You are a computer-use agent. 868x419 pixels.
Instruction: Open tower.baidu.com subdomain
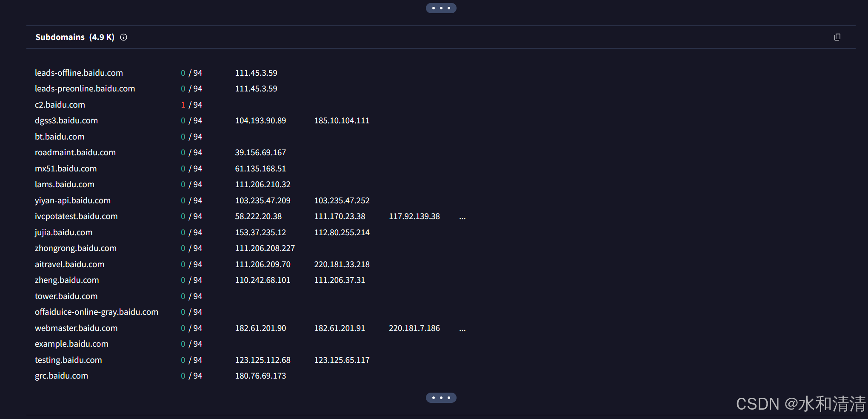[66, 296]
